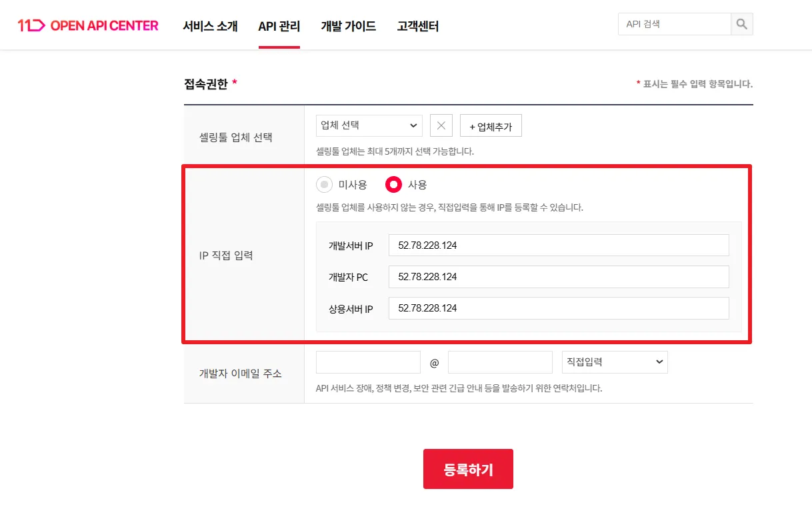
Task: Click the 11st Open API Center logo
Action: (88, 25)
